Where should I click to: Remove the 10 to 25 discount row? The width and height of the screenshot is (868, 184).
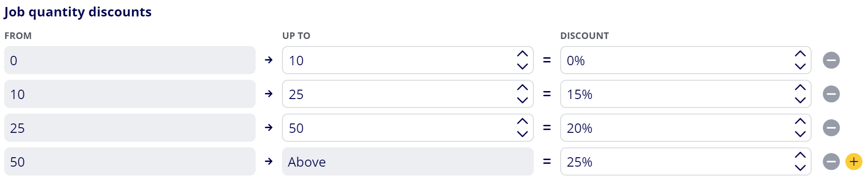pos(831,94)
